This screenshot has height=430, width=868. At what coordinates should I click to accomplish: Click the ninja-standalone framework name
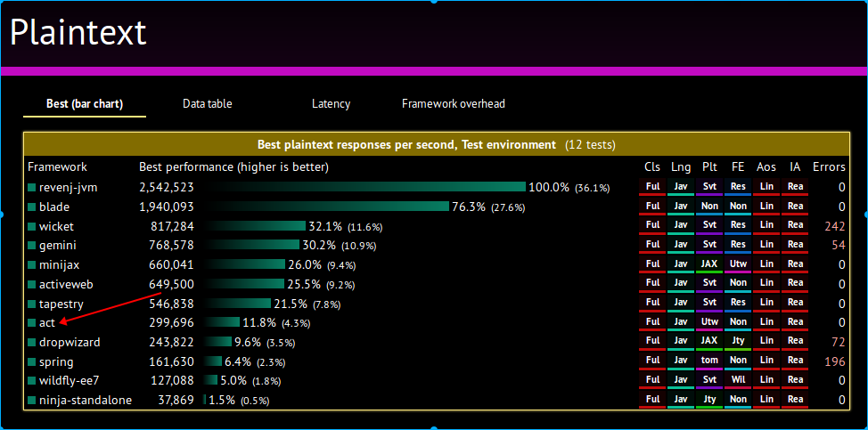(86, 400)
